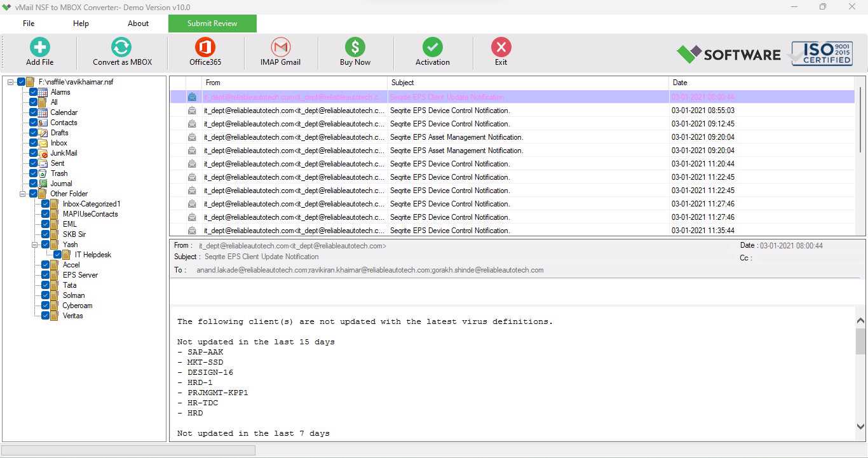This screenshot has height=458, width=868.
Task: Select the JunkMail folder icon
Action: coord(43,153)
